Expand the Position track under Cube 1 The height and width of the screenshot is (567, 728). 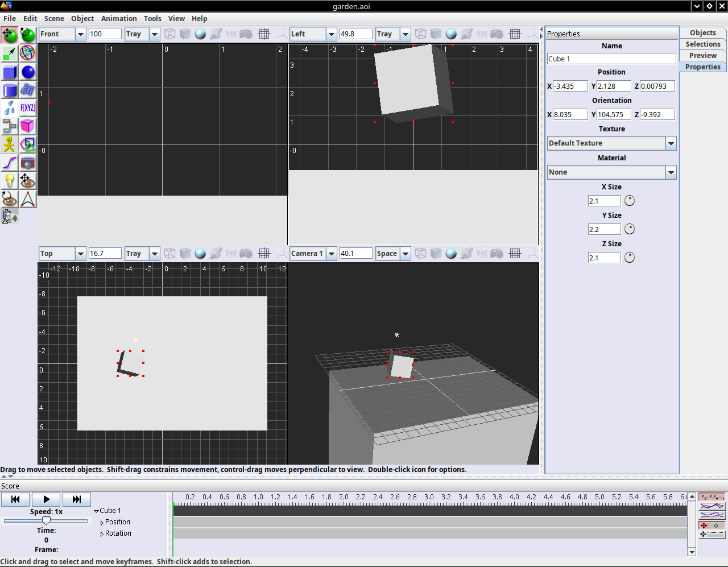coord(102,523)
